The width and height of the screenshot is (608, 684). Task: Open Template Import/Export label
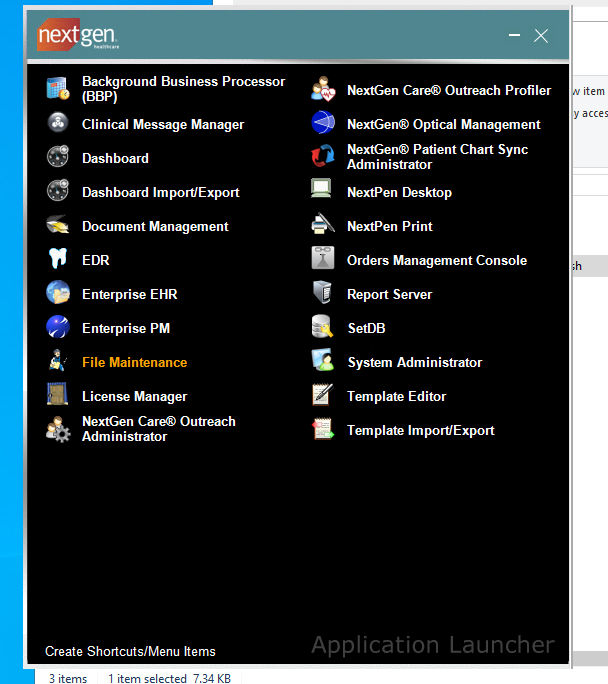tap(420, 430)
